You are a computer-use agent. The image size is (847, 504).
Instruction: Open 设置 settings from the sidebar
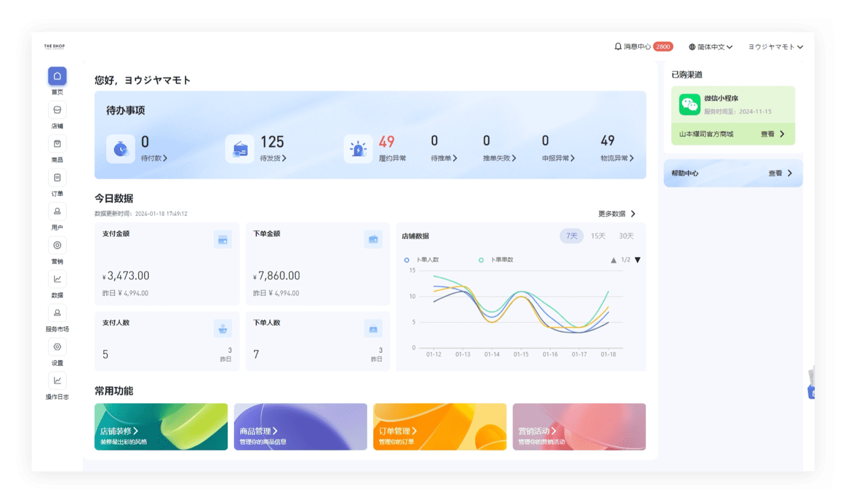point(57,347)
